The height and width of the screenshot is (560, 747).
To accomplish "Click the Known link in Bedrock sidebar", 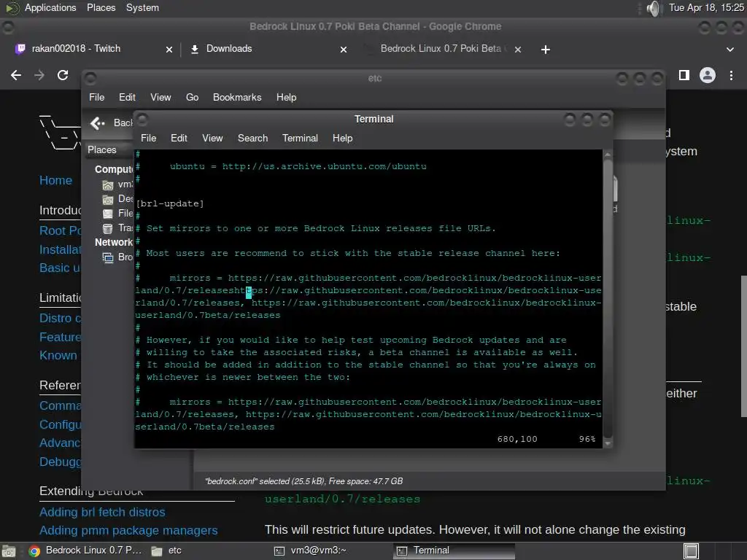I will tap(58, 355).
